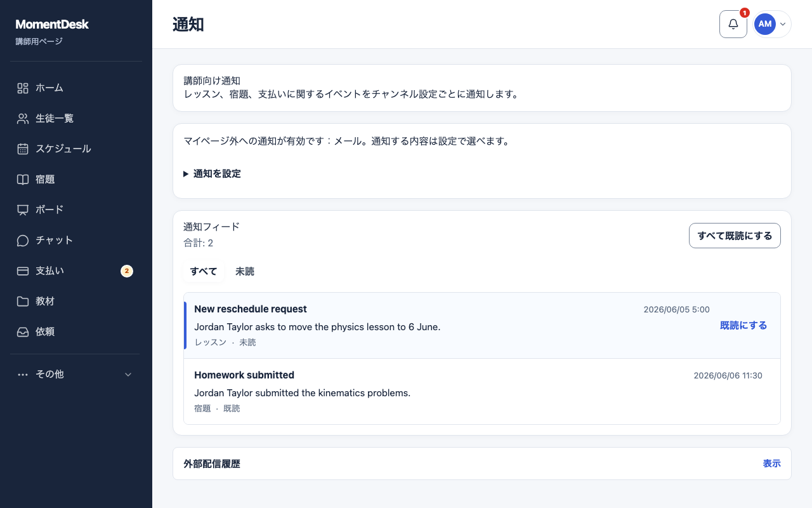
Task: Open the schedule calendar icon
Action: point(23,149)
